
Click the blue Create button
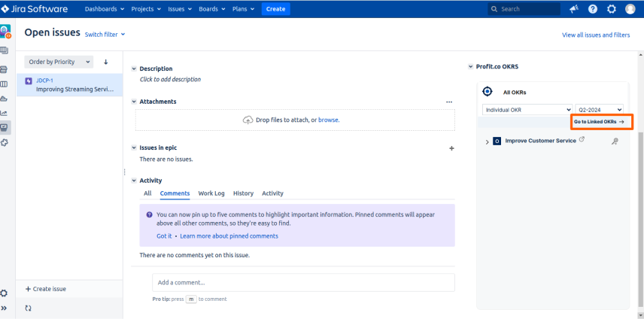point(275,9)
